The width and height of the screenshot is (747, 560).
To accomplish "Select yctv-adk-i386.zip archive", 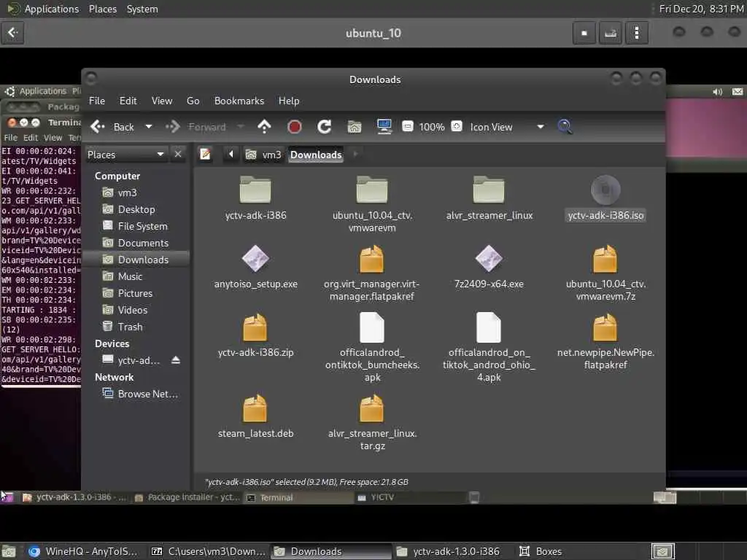I will pos(255,327).
